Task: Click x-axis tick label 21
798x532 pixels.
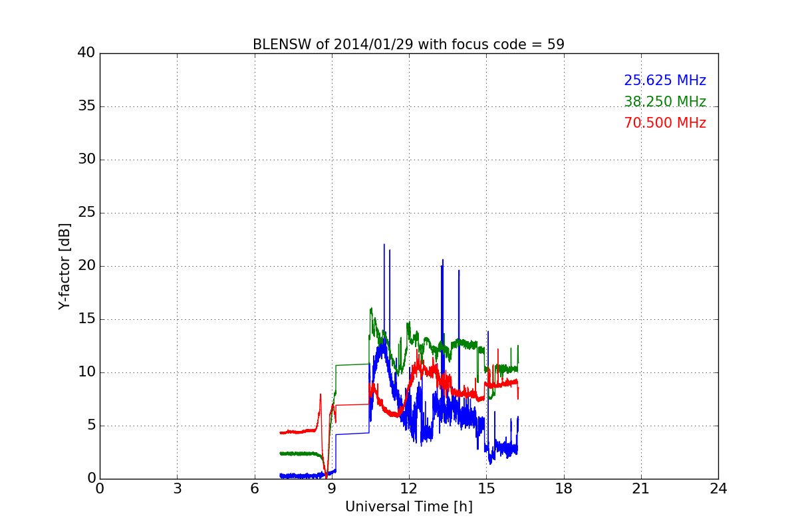Action: coord(641,488)
